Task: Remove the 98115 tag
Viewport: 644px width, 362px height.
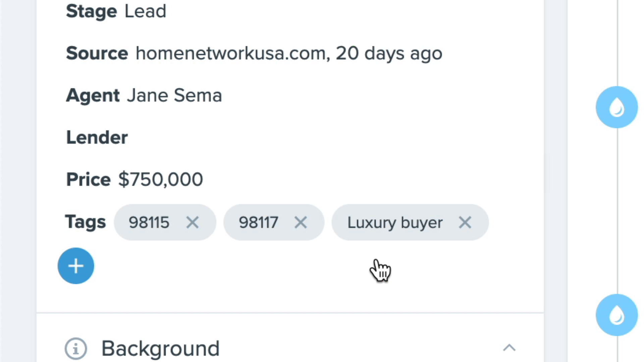Action: [193, 222]
